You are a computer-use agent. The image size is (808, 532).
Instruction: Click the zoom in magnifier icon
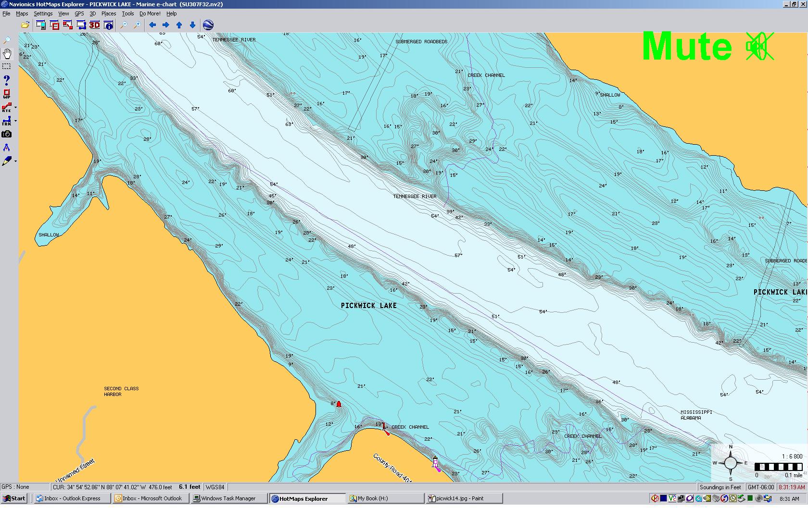point(137,25)
